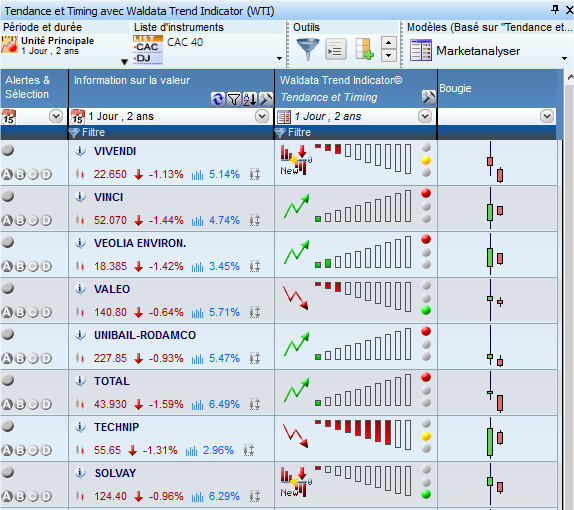Open the Trend Indicator period dropdown
This screenshot has height=510, width=574.
pos(425,116)
